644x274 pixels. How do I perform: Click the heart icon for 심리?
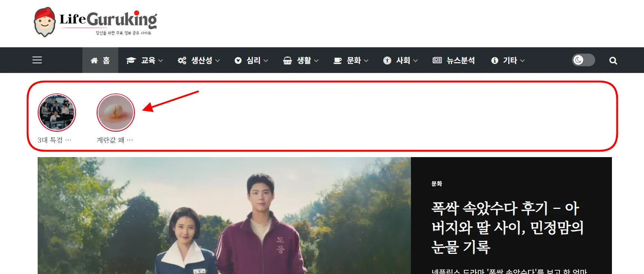[238, 60]
